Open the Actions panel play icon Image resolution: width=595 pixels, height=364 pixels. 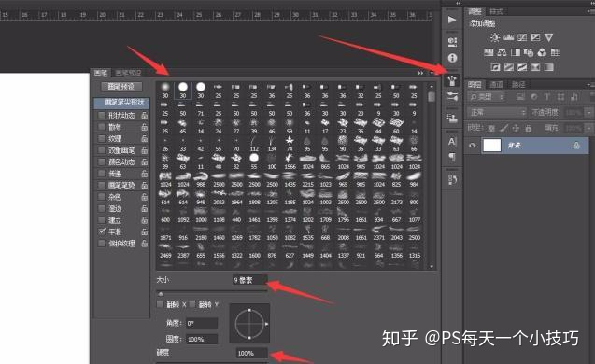pos(452,20)
